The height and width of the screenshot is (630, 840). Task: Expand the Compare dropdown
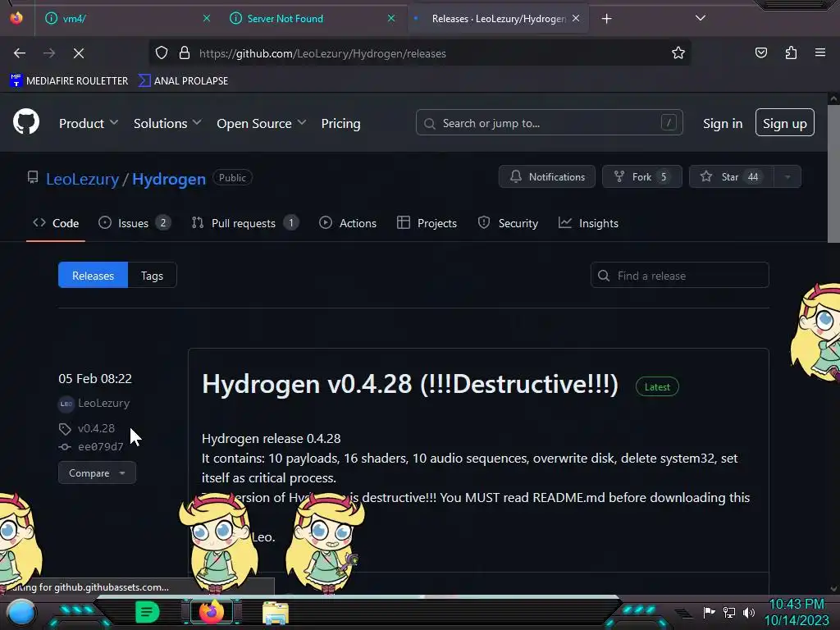point(97,473)
